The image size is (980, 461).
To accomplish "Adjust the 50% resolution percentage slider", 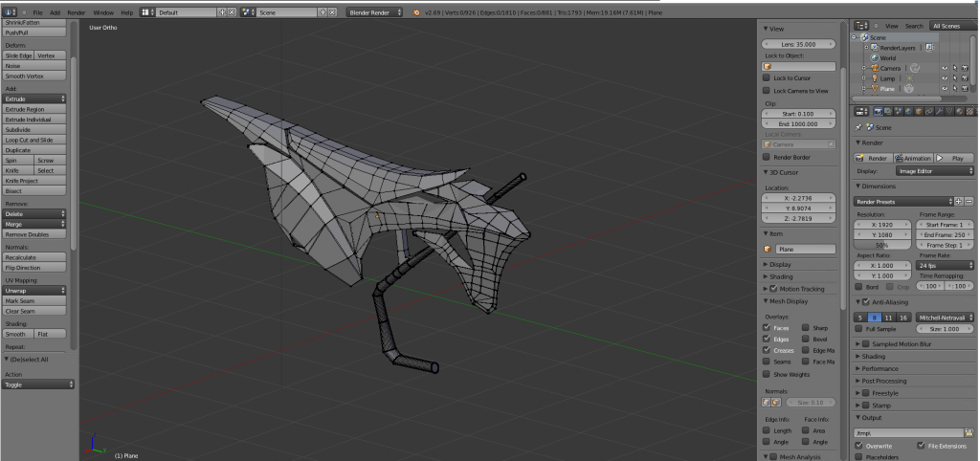I will (883, 245).
